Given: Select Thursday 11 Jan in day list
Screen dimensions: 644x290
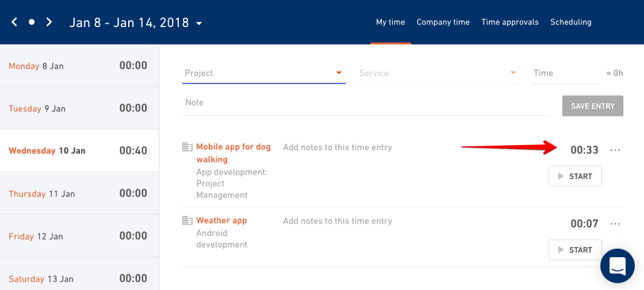Looking at the screenshot, I should coord(79,193).
